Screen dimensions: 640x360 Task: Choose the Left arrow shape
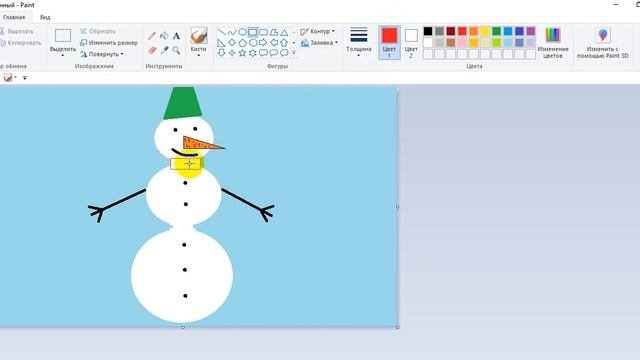(x=274, y=42)
